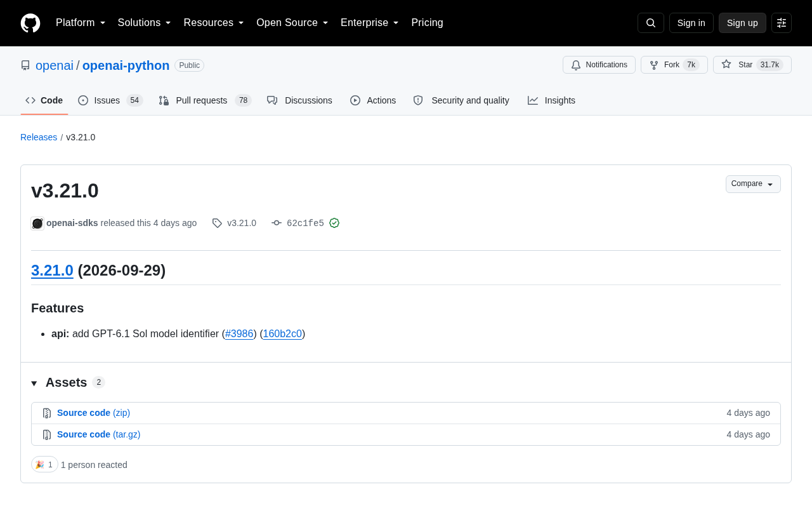This screenshot has height=508, width=812.
Task: View the Insights tab
Action: (x=551, y=100)
